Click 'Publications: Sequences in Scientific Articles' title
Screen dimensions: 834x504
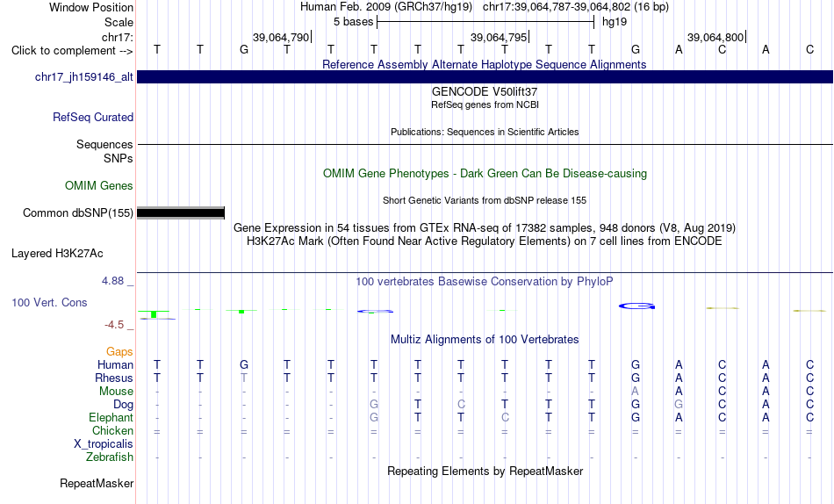coord(485,132)
